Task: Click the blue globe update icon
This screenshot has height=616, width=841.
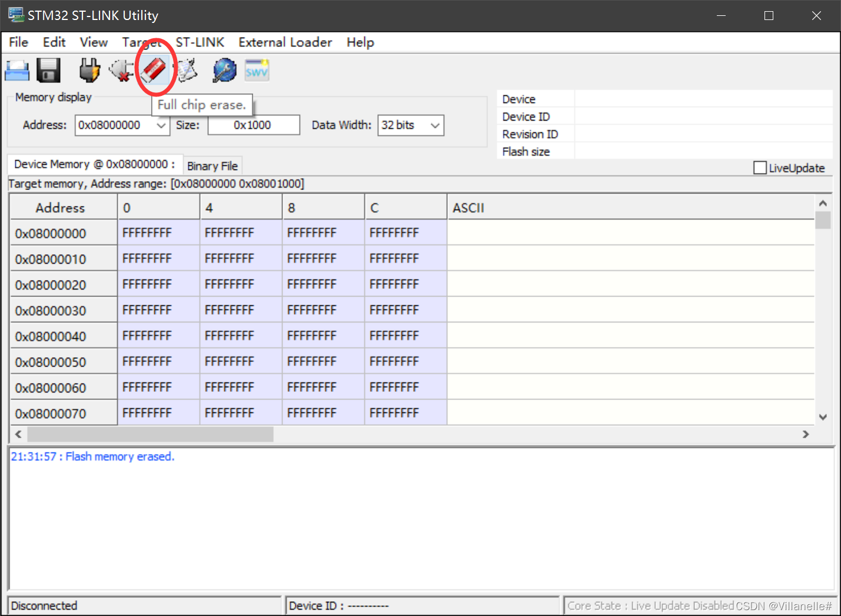Action: (x=224, y=71)
